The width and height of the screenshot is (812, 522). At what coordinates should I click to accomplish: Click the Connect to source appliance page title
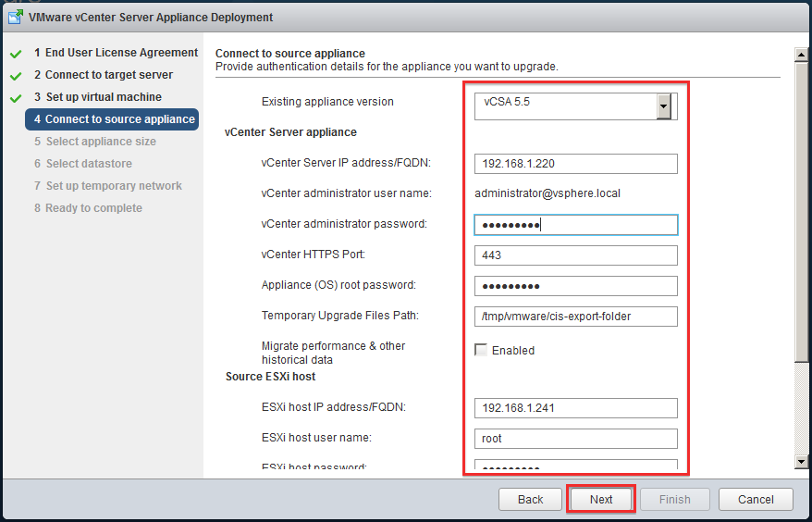[290, 54]
